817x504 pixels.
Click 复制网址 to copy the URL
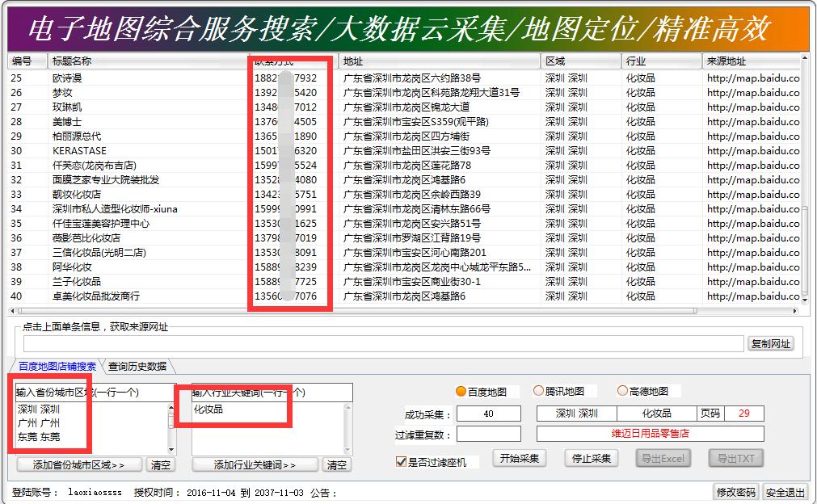coord(771,342)
